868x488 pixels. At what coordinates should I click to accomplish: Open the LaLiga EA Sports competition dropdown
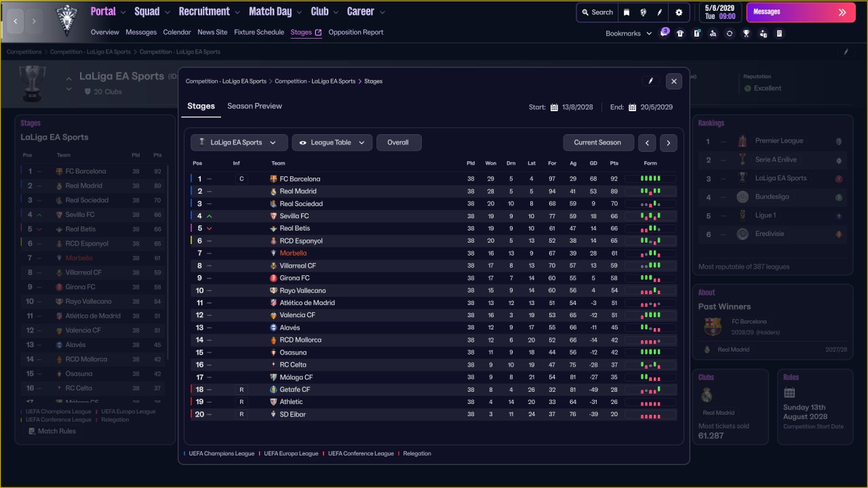239,142
